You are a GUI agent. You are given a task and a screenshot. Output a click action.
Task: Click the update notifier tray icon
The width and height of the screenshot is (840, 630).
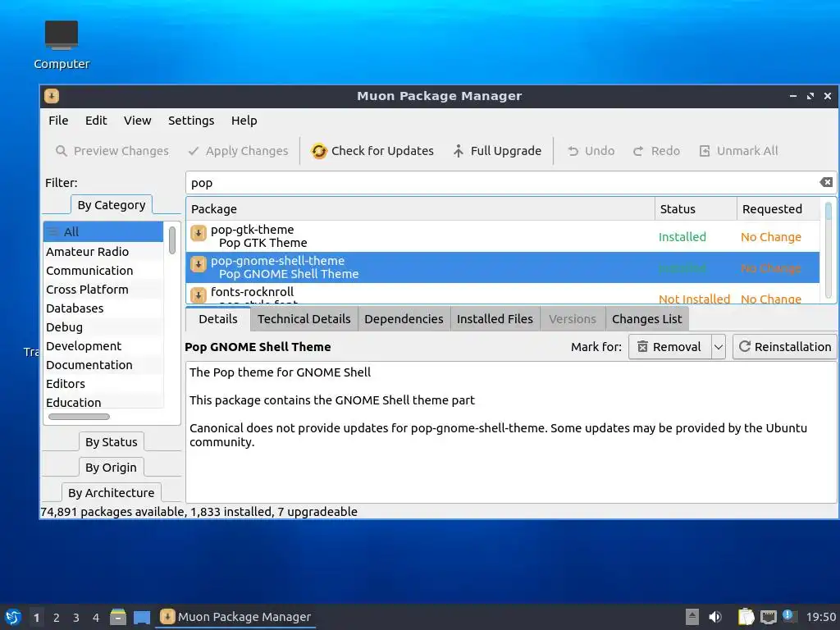coord(788,615)
